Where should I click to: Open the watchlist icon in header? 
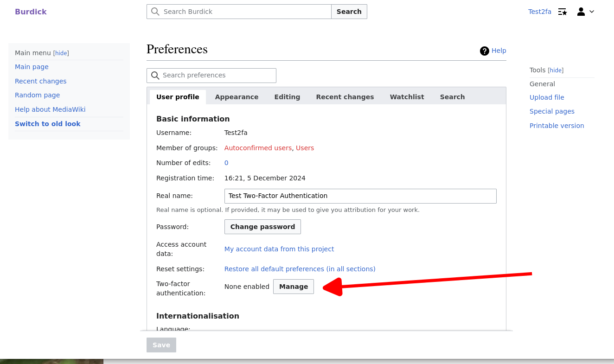click(x=563, y=12)
